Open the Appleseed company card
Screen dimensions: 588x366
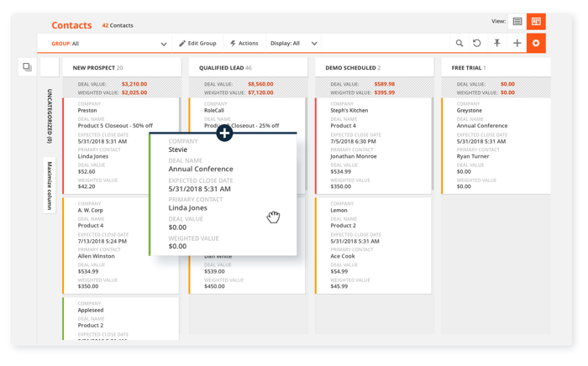(x=121, y=319)
